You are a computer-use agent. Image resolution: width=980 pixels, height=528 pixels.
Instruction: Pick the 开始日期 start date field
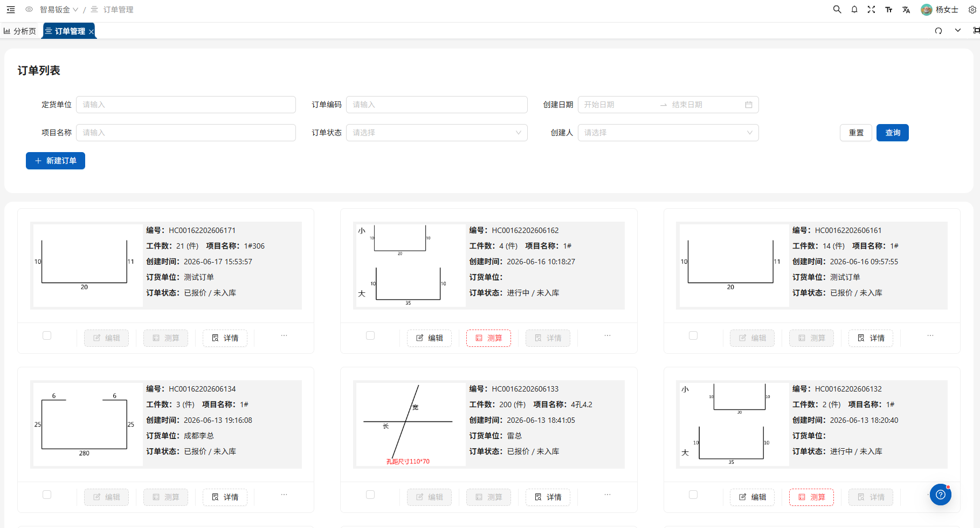(618, 105)
